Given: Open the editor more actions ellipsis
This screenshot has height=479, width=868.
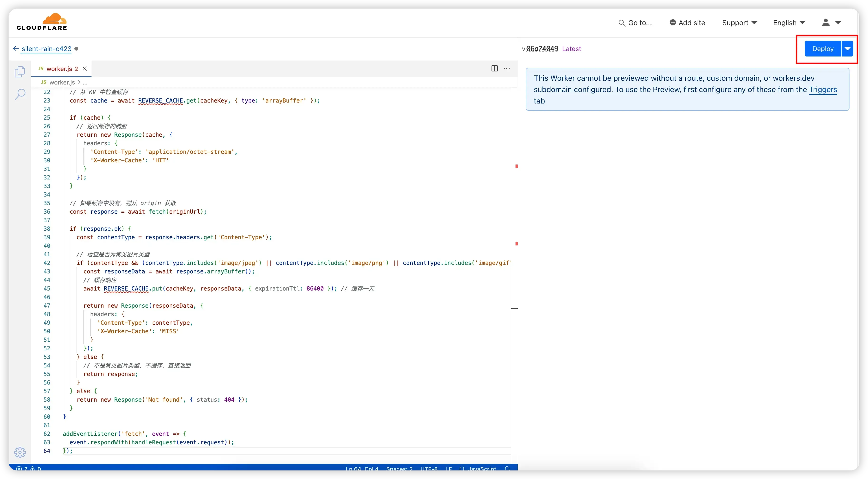Looking at the screenshot, I should pyautogui.click(x=507, y=69).
